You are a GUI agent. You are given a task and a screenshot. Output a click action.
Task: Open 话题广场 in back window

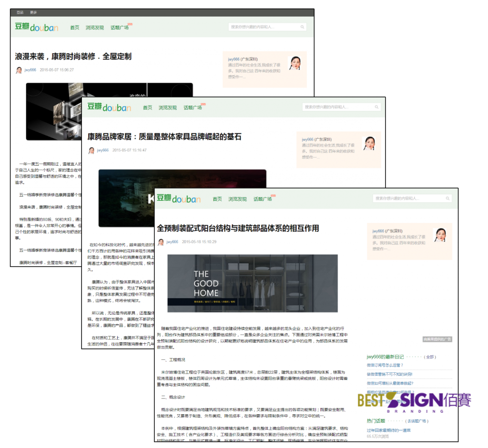[x=120, y=27]
